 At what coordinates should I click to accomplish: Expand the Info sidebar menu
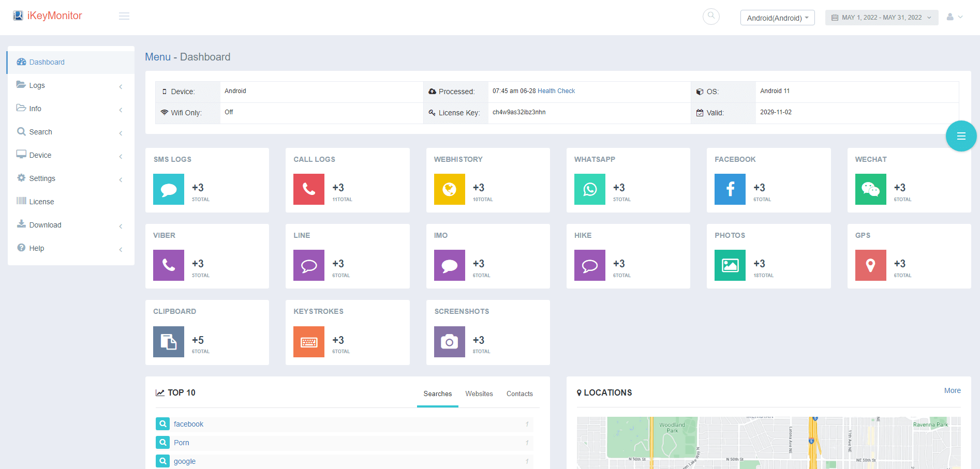point(71,109)
